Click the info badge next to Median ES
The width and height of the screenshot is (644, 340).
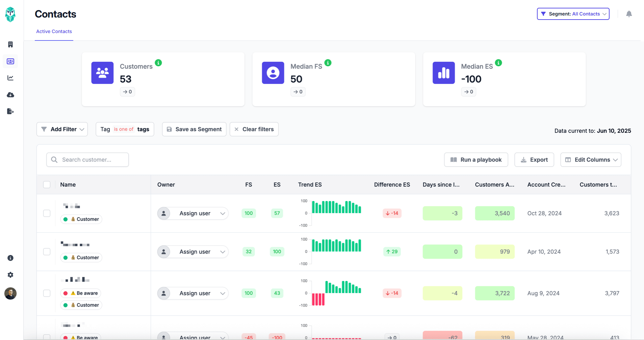[498, 63]
